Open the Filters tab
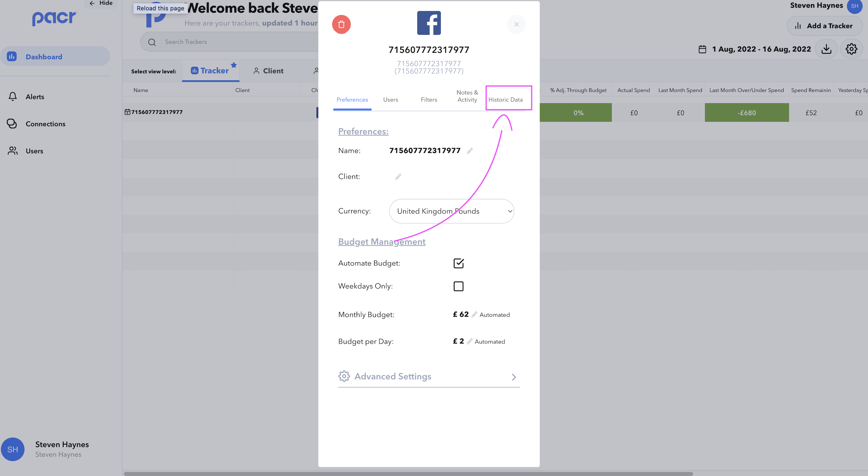Screen dimensions: 868x476 429,100
